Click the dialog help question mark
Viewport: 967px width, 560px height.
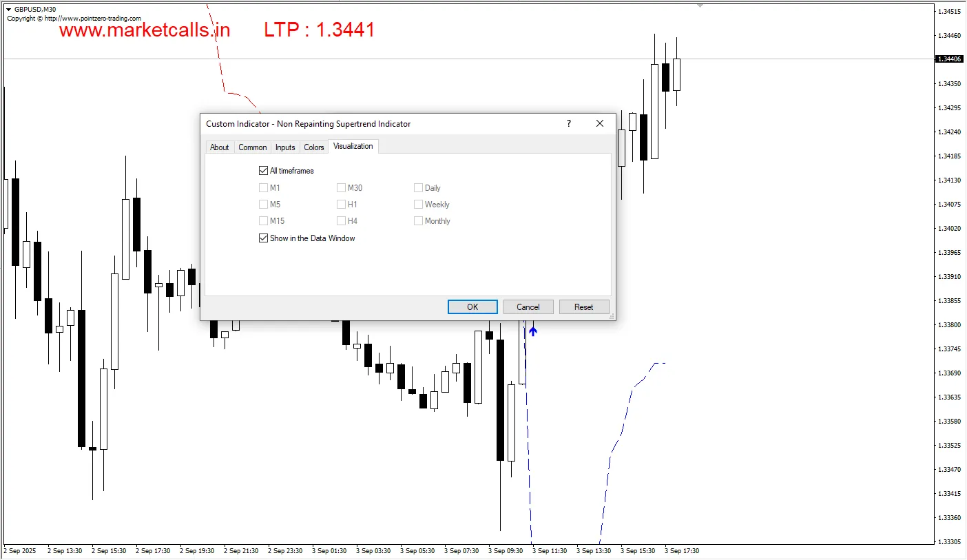568,123
